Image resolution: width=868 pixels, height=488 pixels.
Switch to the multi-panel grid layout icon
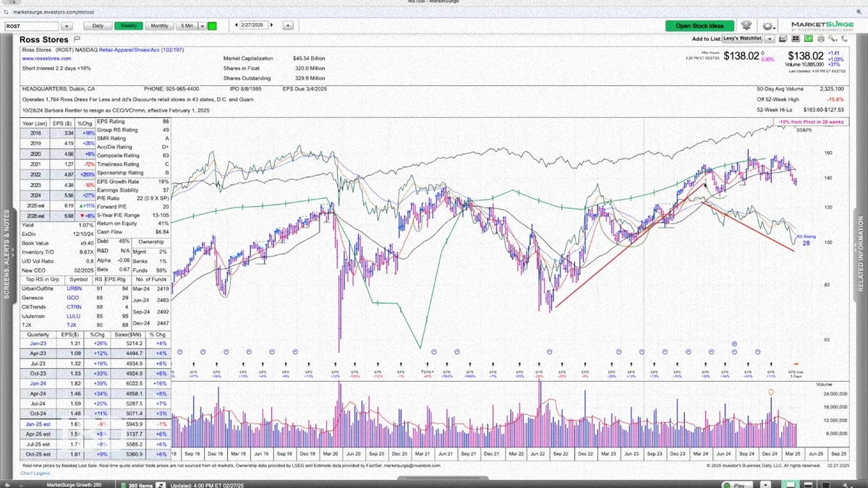click(x=796, y=38)
